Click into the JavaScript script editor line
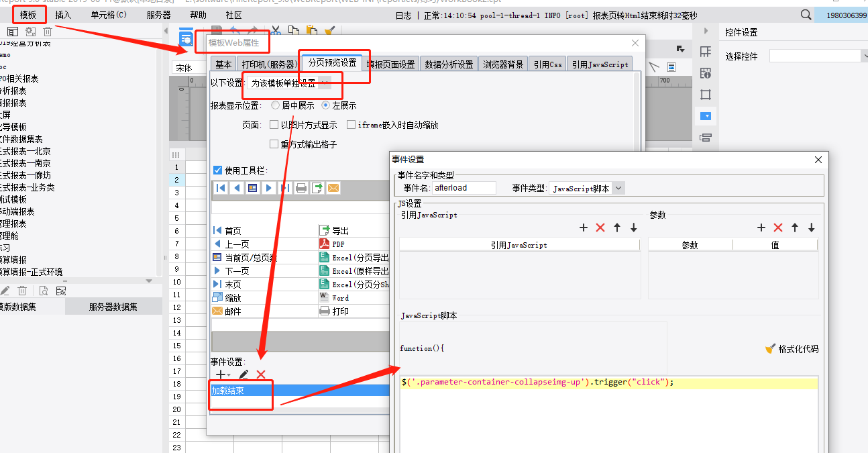 (x=609, y=383)
